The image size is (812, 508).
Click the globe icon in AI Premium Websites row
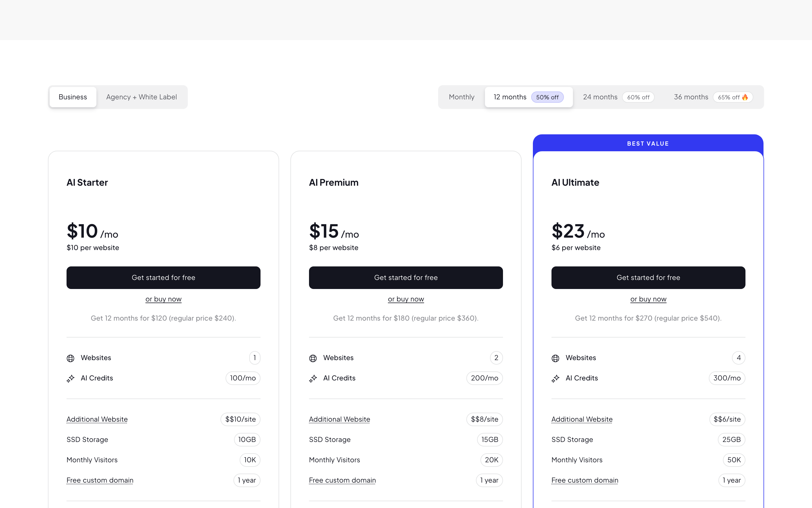coord(313,358)
